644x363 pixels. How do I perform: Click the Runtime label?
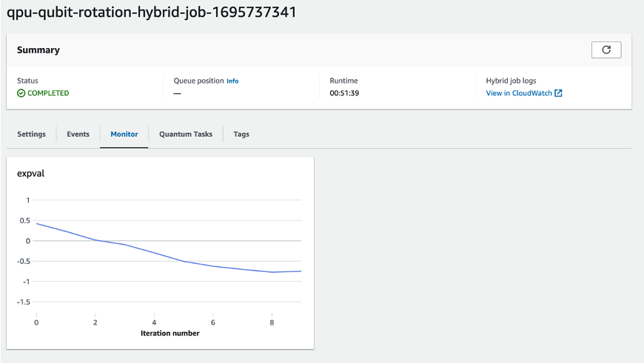point(343,81)
